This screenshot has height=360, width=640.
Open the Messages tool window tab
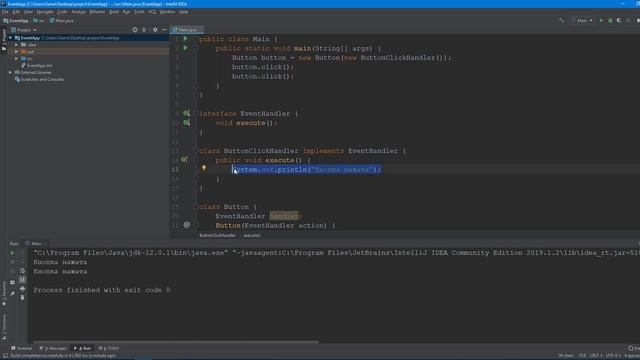coord(53,348)
